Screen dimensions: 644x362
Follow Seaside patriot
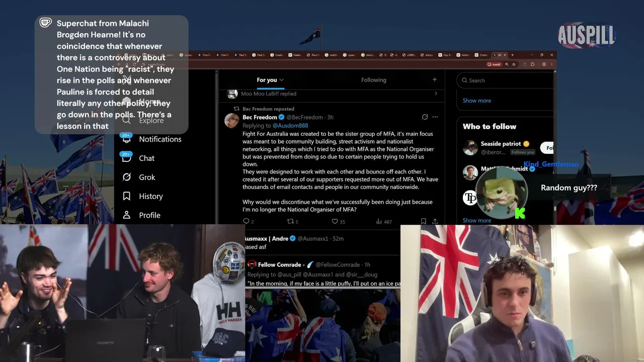coord(546,148)
